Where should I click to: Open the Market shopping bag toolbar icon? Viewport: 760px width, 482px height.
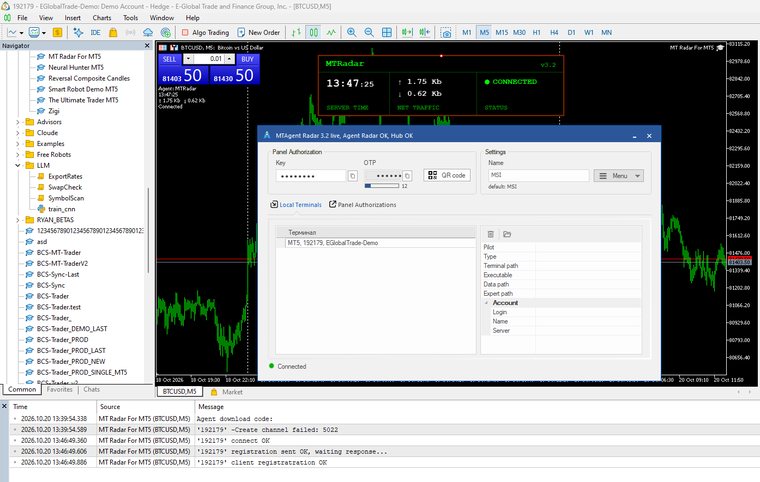click(113, 32)
